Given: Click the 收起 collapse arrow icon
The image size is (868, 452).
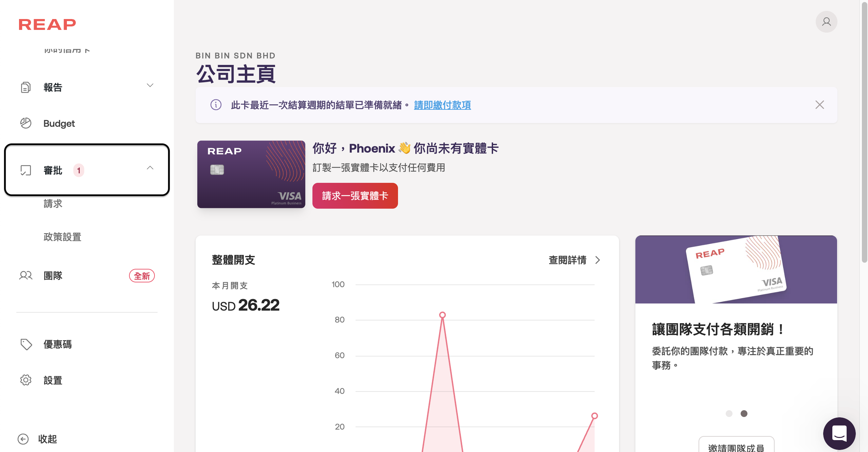Looking at the screenshot, I should click(x=23, y=439).
